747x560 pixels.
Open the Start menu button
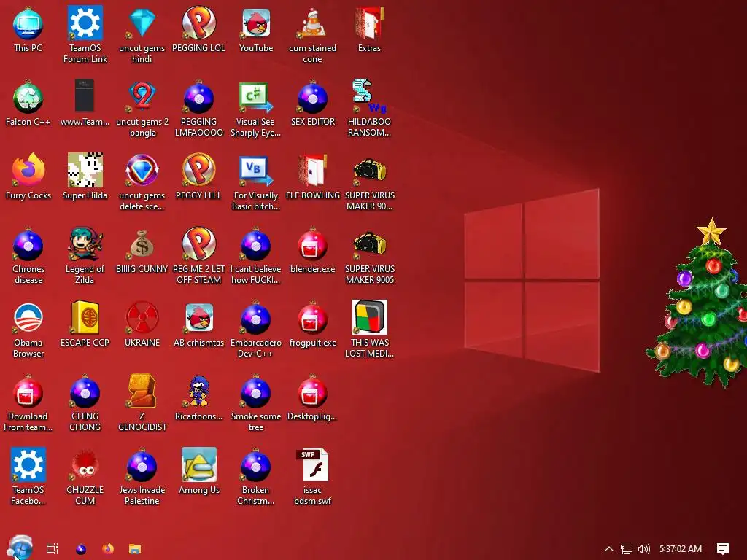click(20, 548)
